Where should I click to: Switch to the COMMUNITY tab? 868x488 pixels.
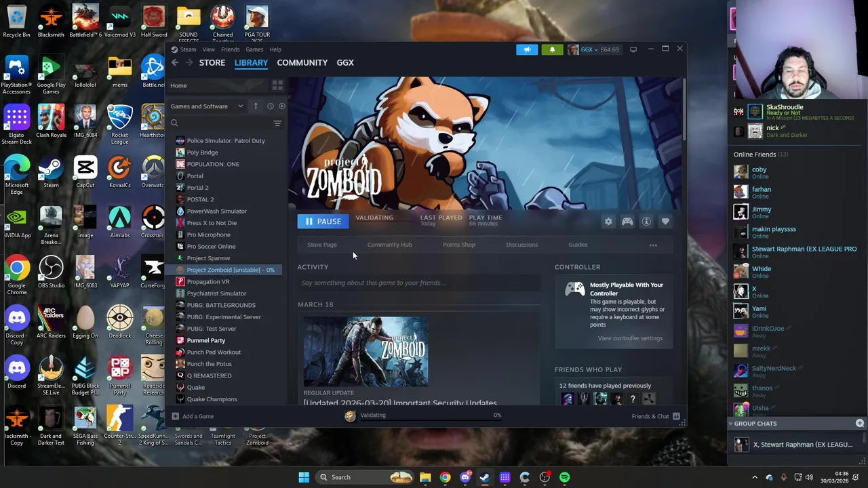[302, 62]
